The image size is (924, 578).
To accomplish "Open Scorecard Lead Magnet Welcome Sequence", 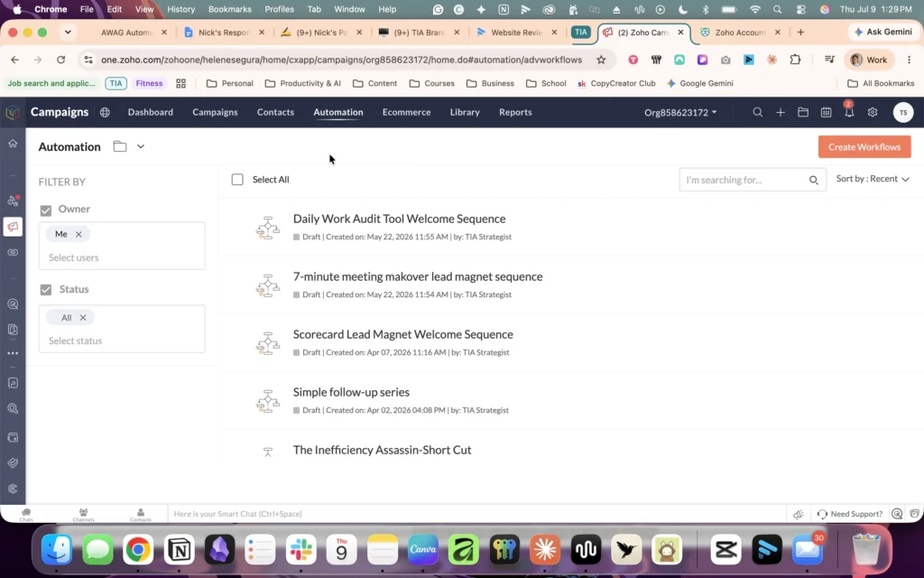I will [x=403, y=334].
